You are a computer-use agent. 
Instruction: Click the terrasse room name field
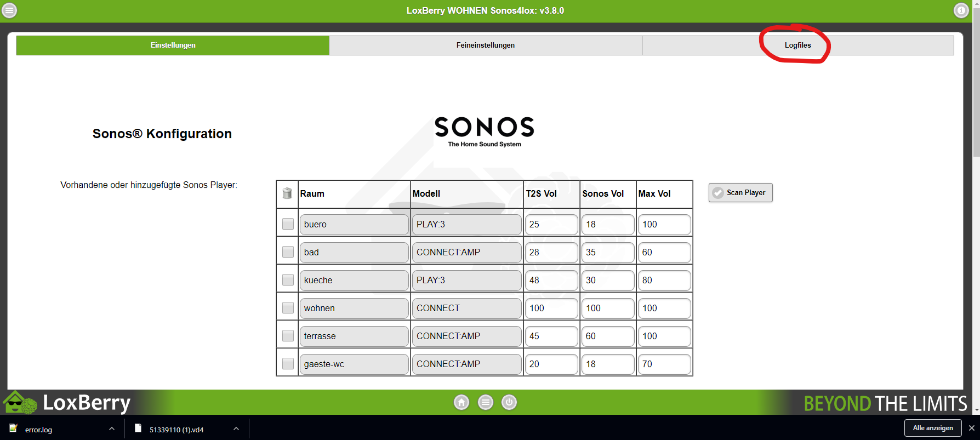click(354, 336)
